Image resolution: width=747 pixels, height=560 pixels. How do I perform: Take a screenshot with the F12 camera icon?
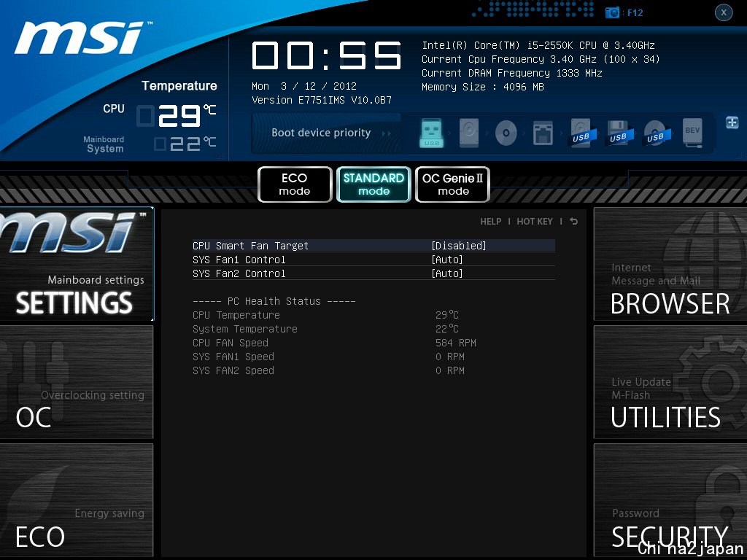tap(612, 13)
